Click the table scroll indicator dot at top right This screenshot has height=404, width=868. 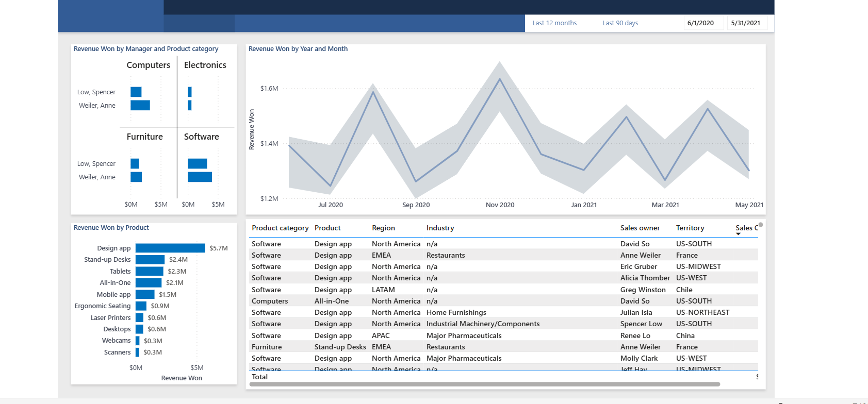coord(761,225)
